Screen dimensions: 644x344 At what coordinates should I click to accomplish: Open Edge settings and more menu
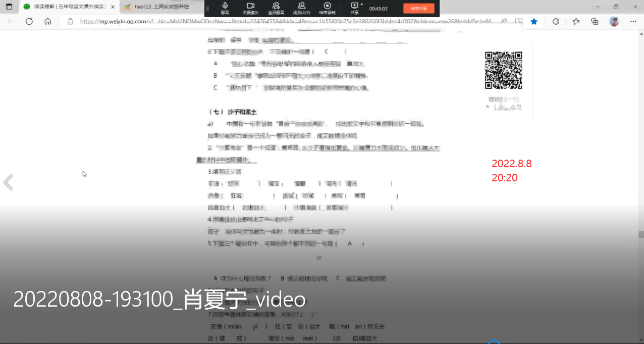tap(632, 21)
